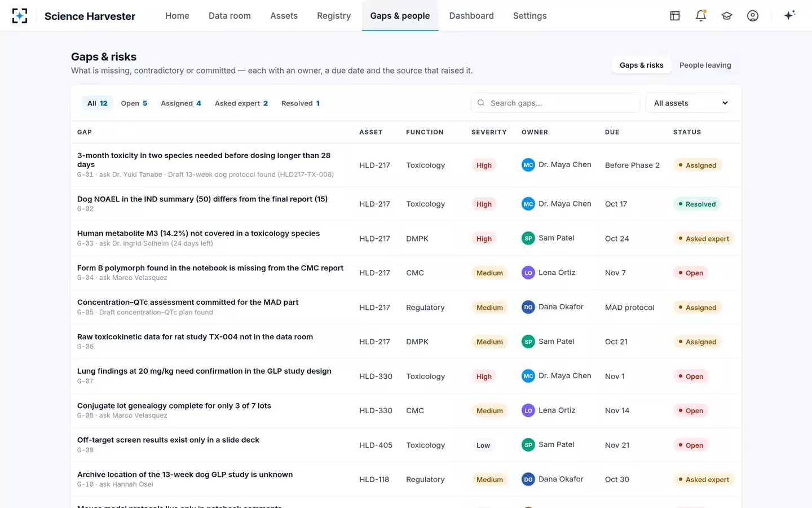The height and width of the screenshot is (508, 812).
Task: Click the MC avatar in the 3-month toxicity row
Action: coord(528,165)
